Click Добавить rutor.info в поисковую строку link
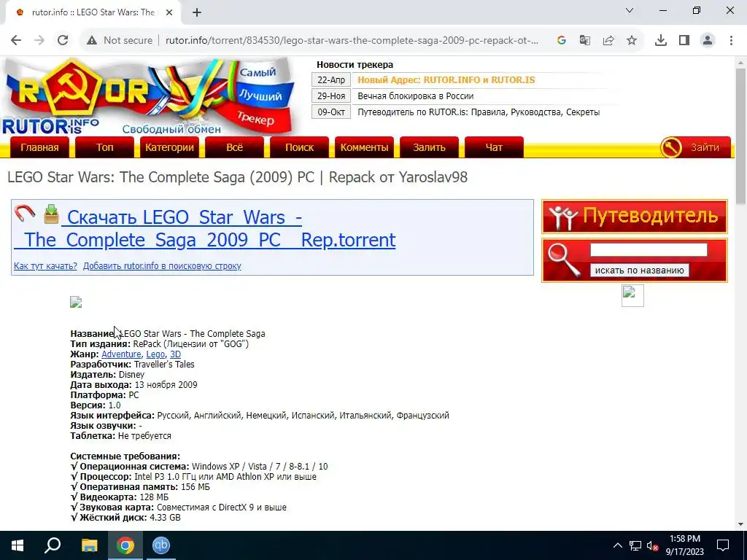 [162, 265]
